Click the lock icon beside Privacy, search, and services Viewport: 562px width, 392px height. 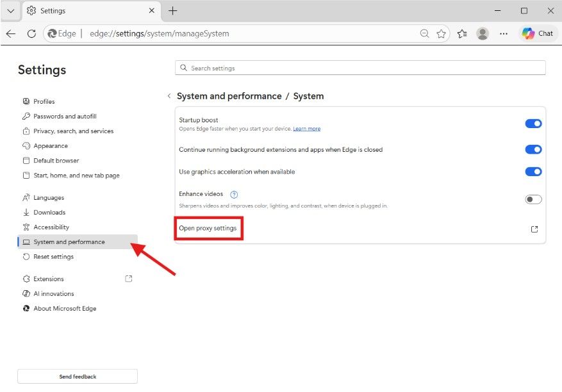click(x=26, y=131)
